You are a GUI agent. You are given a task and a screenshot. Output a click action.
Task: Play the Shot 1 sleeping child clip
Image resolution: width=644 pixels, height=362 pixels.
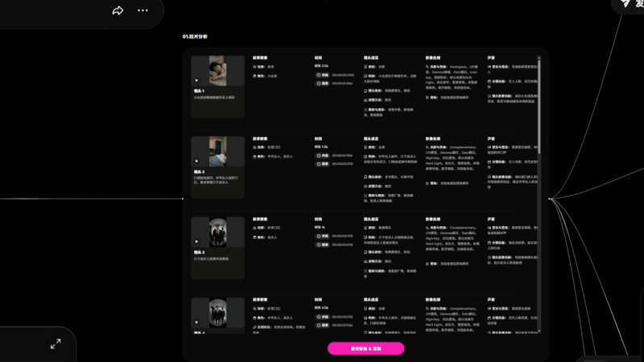[x=196, y=80]
